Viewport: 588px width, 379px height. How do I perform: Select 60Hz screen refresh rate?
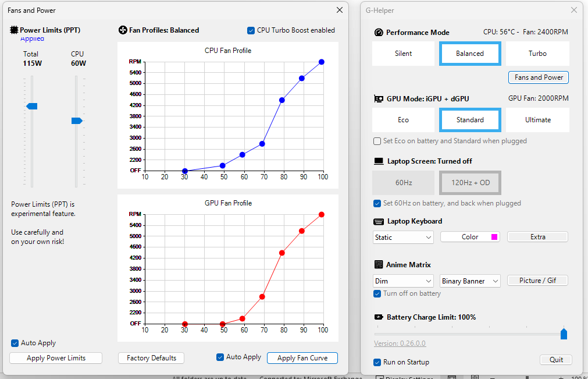point(403,183)
